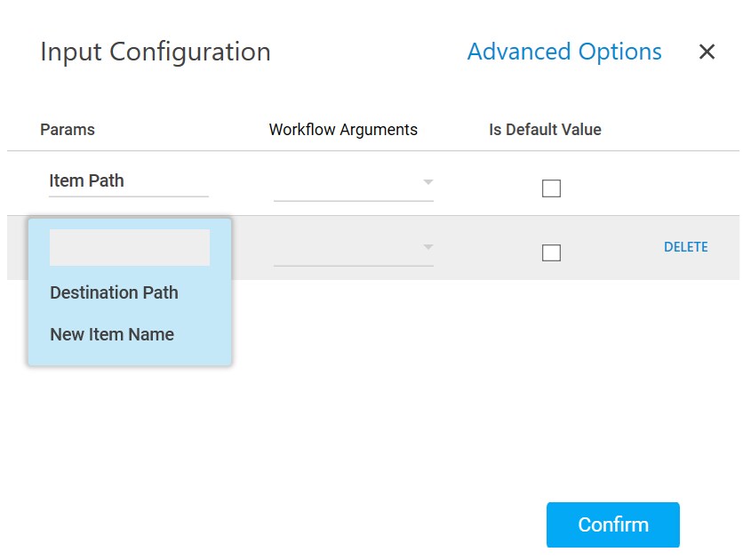
Task: Click the Input Configuration dialog title
Action: click(x=156, y=52)
